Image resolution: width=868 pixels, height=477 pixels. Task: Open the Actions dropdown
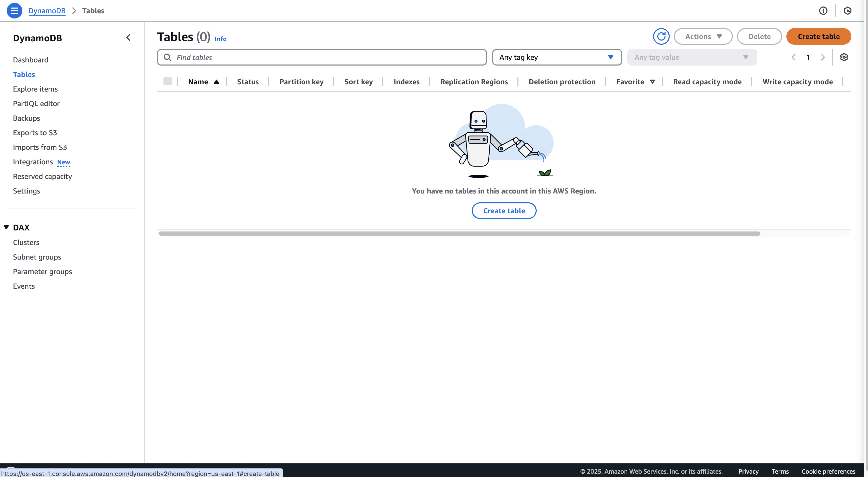point(703,36)
